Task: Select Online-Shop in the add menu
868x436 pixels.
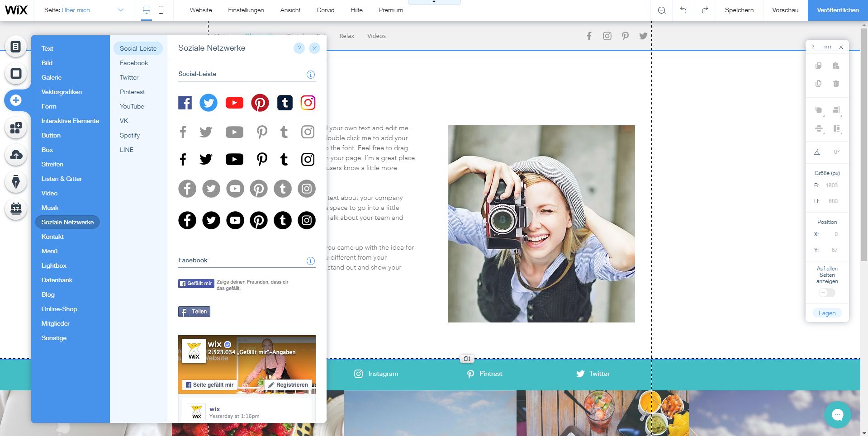Action: pyautogui.click(x=59, y=309)
